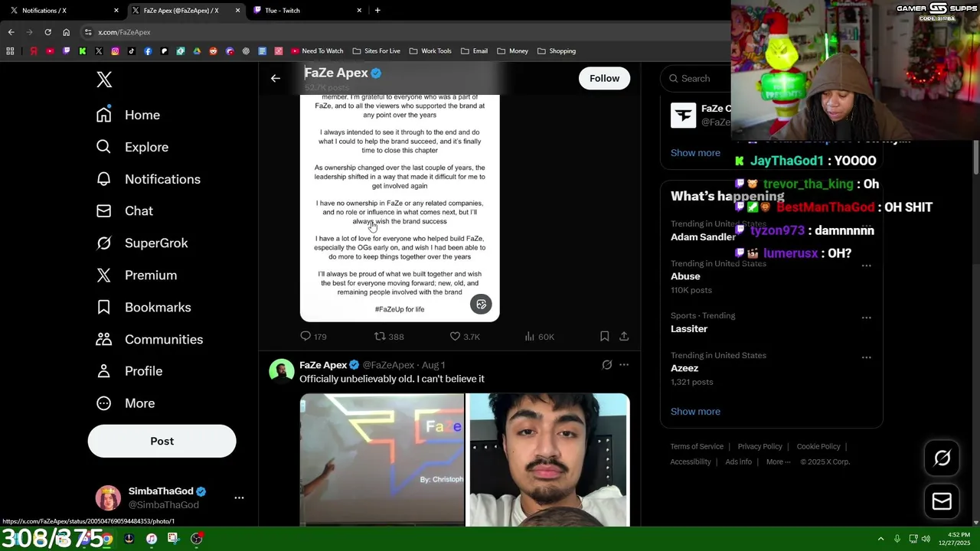Open Explore in the X sidebar
Screen dimensions: 980x551
tap(132, 147)
